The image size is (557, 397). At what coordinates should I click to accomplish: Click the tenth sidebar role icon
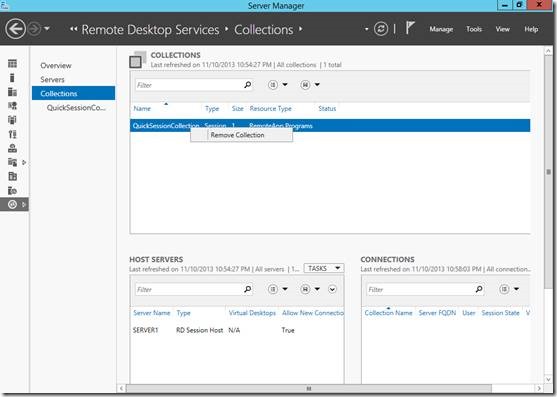coord(12,191)
